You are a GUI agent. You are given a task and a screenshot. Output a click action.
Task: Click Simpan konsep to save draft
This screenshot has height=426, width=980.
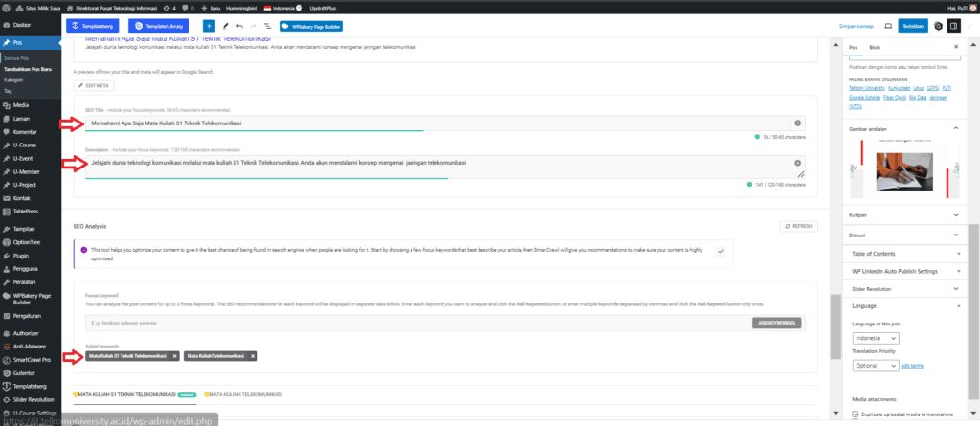click(x=857, y=26)
